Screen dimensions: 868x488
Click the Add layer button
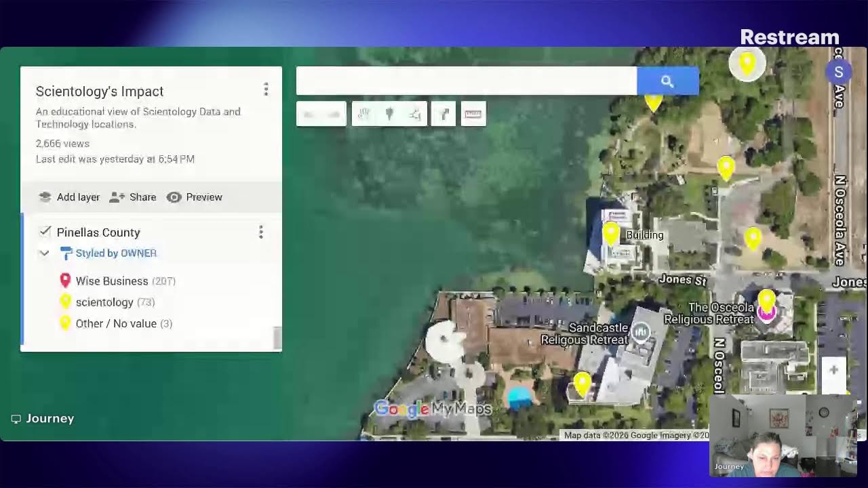(68, 197)
